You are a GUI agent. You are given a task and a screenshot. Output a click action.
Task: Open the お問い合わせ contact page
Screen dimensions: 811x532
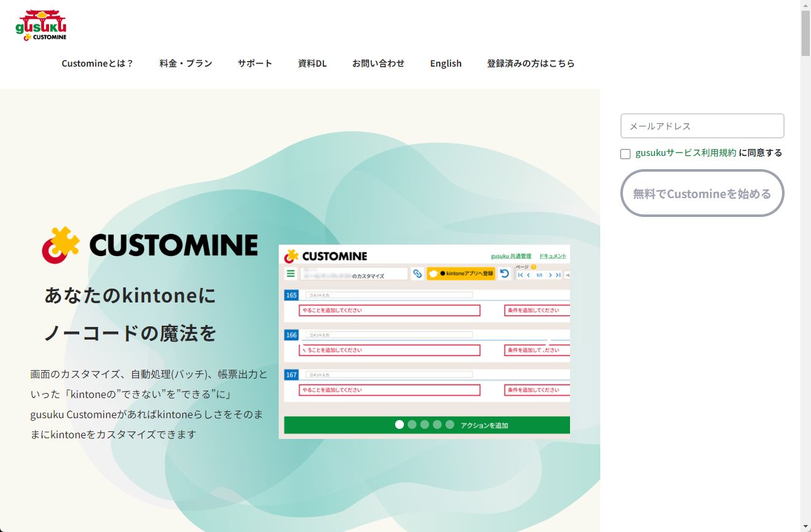tap(378, 64)
